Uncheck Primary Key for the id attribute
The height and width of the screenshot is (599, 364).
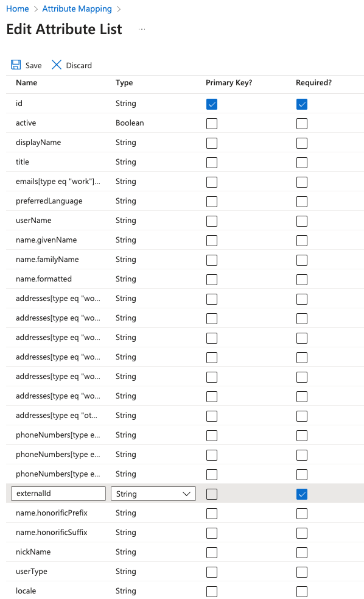(211, 104)
